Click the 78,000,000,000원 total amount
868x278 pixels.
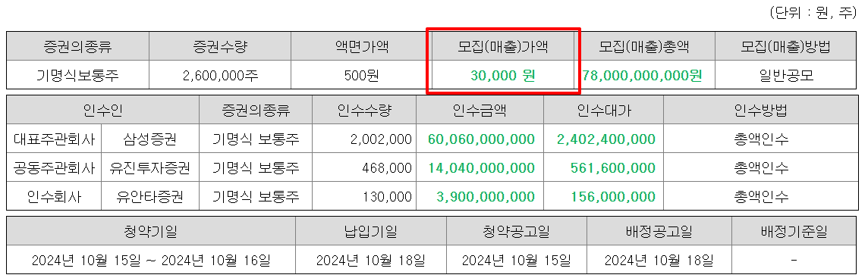(642, 75)
